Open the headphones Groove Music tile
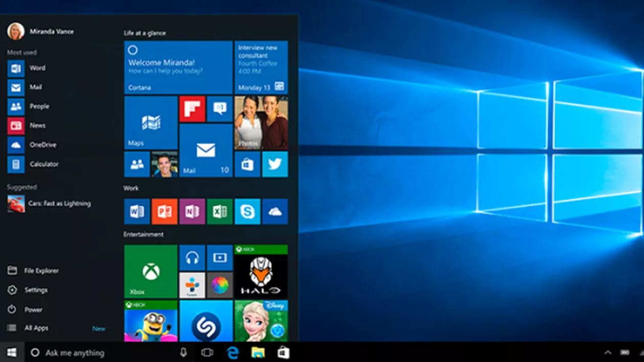The height and width of the screenshot is (362, 644). 192,258
